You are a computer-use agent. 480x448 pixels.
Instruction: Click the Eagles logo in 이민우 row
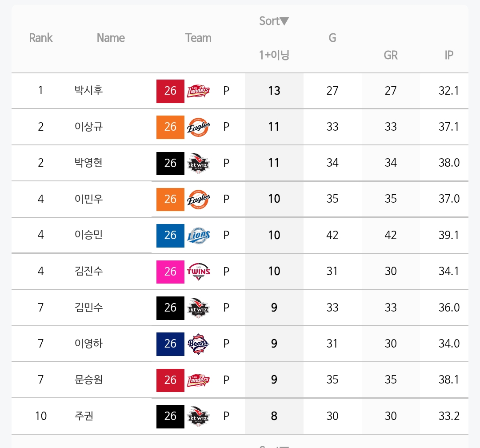click(x=198, y=200)
